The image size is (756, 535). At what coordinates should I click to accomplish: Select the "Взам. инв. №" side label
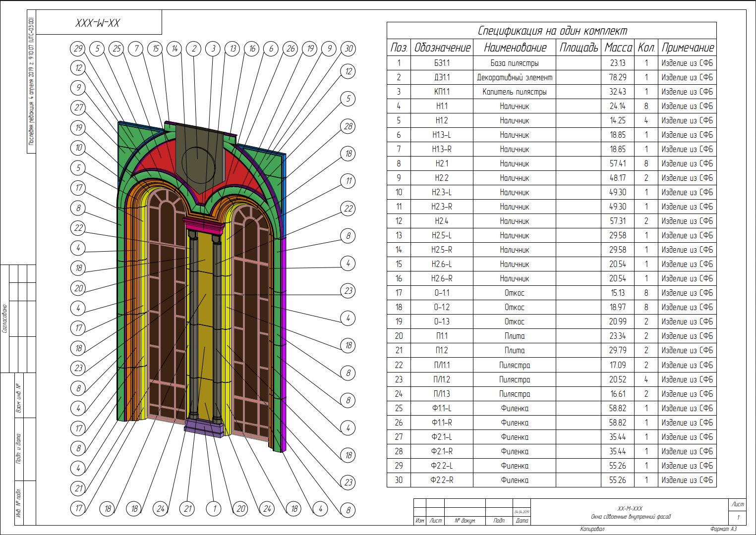pos(19,398)
